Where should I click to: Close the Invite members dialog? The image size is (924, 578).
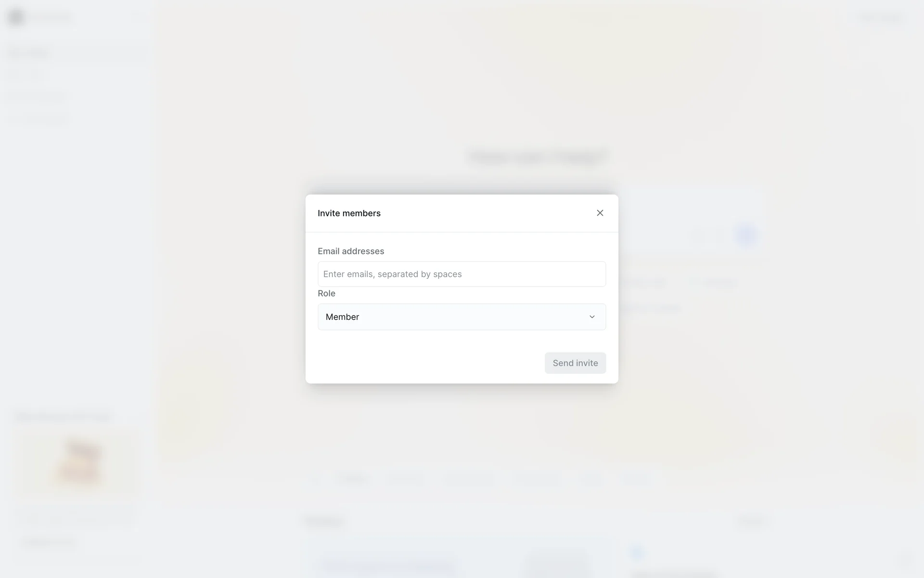point(600,213)
